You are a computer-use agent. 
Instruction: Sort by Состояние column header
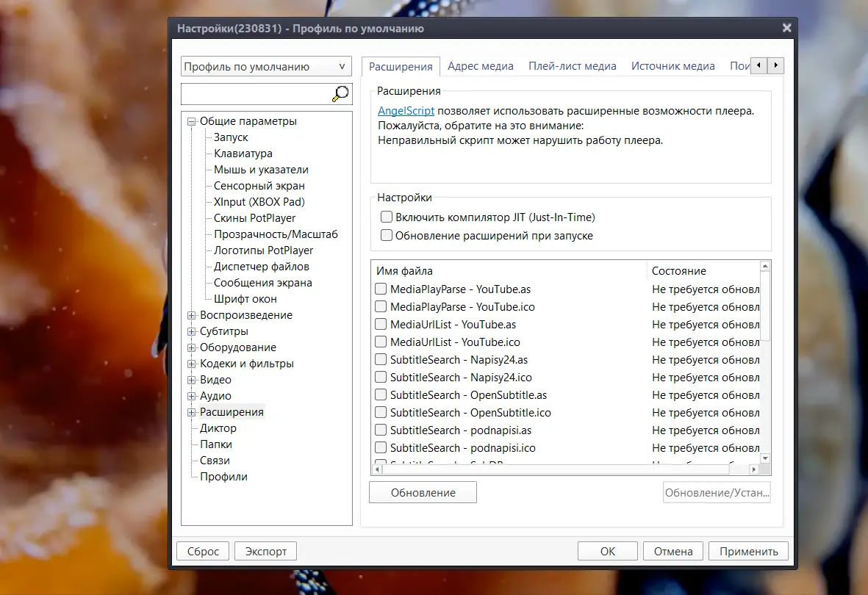coord(703,270)
